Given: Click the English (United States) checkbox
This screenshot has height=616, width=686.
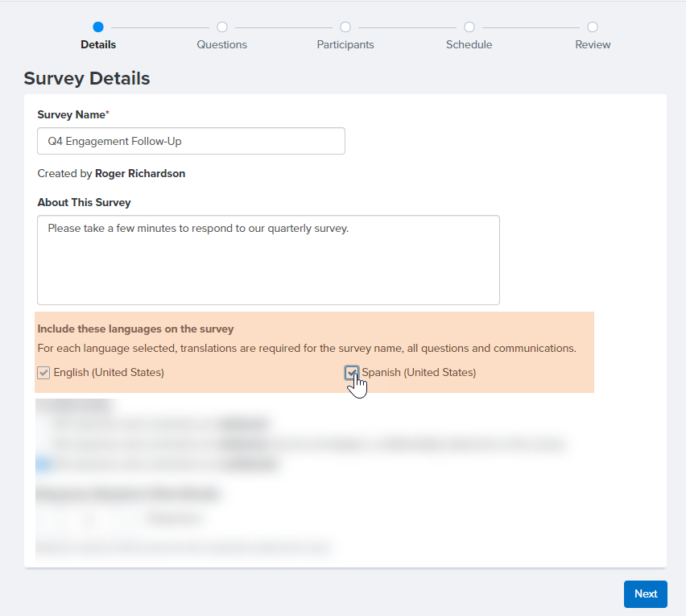Looking at the screenshot, I should pos(43,373).
